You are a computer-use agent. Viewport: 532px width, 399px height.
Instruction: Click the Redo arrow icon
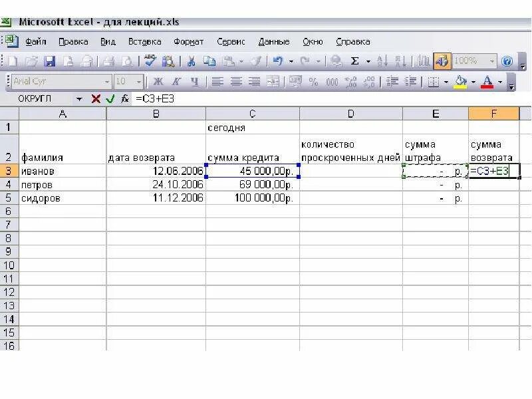click(305, 61)
